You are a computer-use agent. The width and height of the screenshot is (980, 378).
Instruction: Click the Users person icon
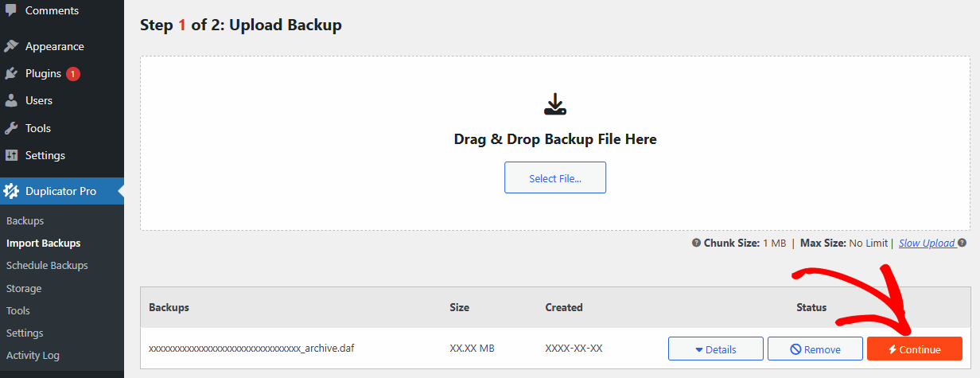pyautogui.click(x=11, y=100)
